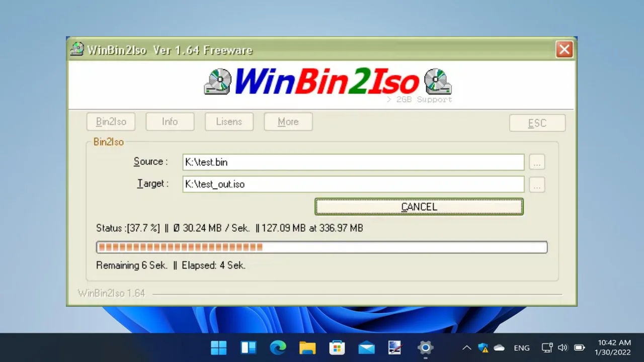
Task: Click the Target path field K:\test_out.iso
Action: point(353,184)
